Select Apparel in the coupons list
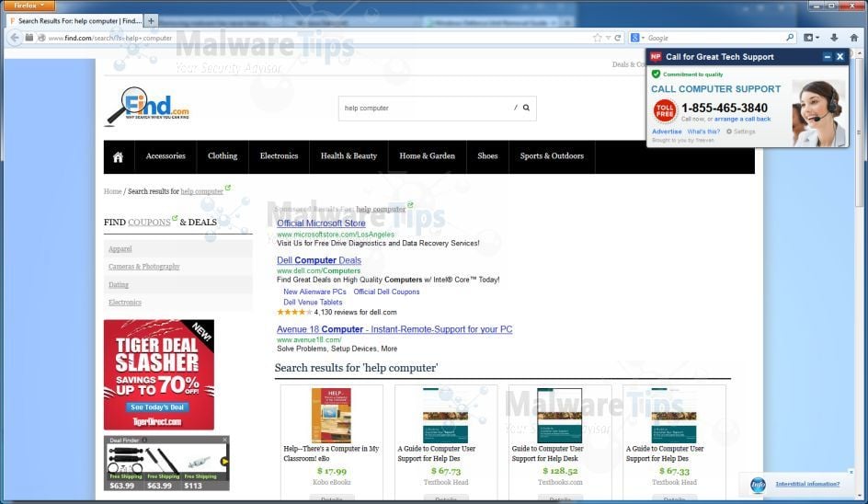868x504 pixels. click(x=120, y=249)
